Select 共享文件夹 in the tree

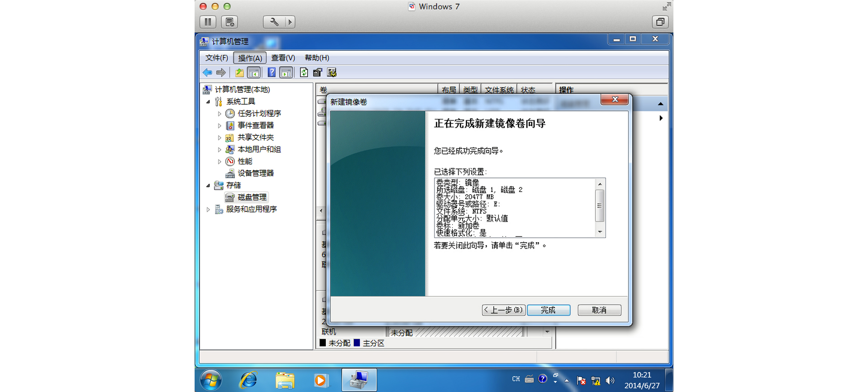click(256, 138)
